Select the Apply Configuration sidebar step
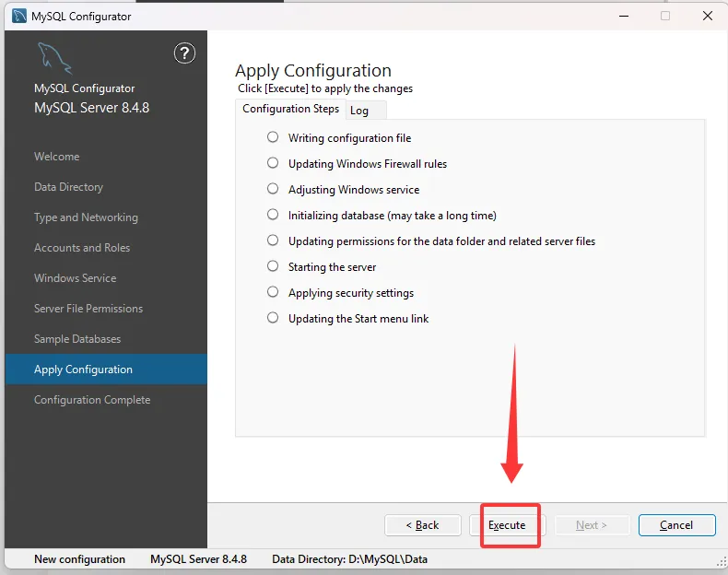 pyautogui.click(x=106, y=370)
